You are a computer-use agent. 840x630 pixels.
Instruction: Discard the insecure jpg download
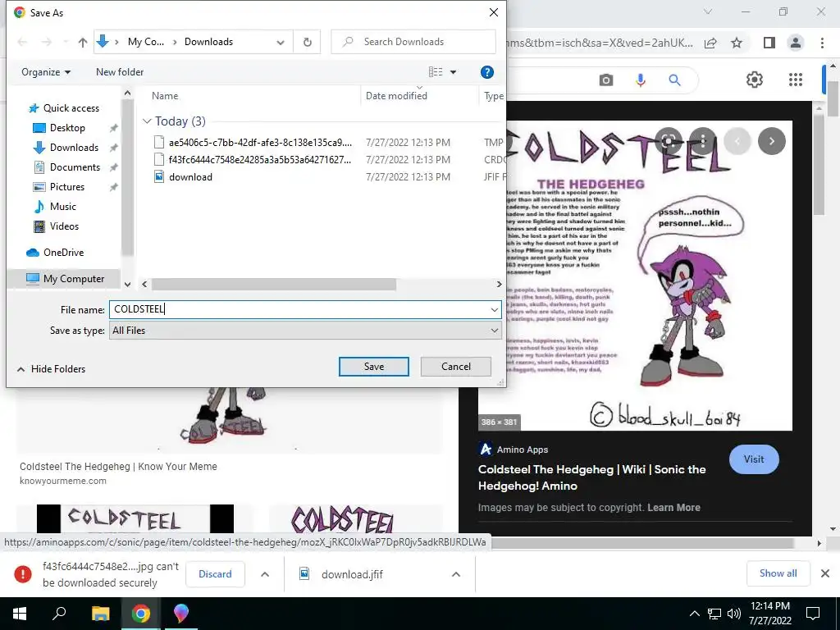pos(215,573)
